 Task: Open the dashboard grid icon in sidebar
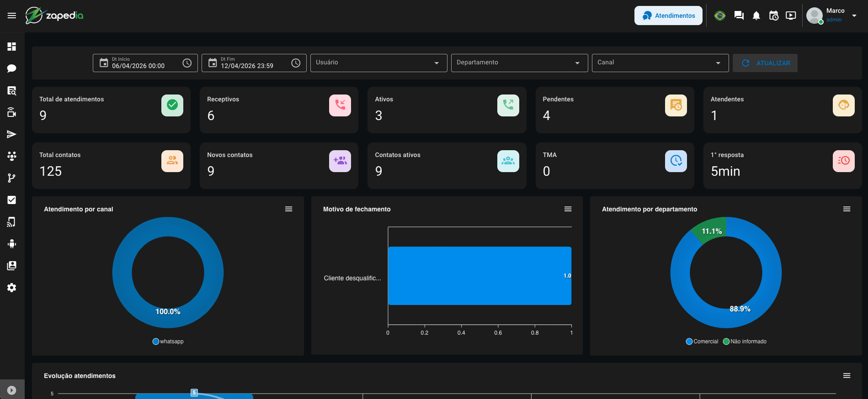point(12,47)
